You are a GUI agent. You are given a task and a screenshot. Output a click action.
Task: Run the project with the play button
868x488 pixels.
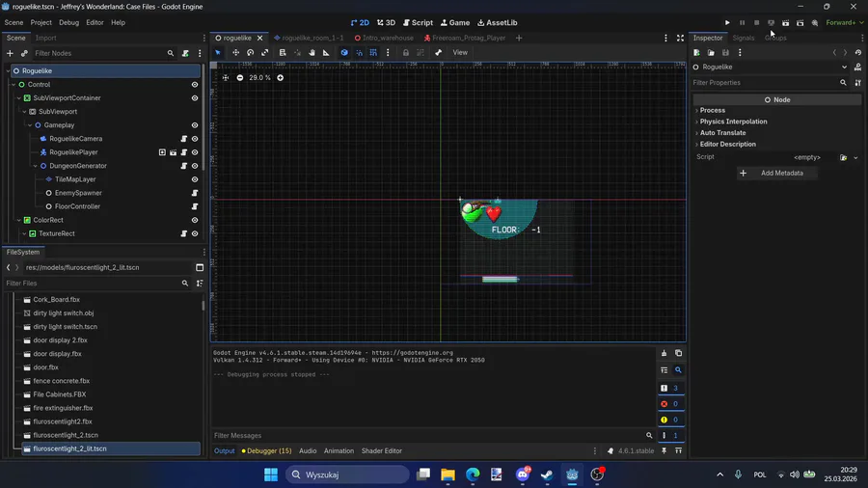pyautogui.click(x=727, y=23)
